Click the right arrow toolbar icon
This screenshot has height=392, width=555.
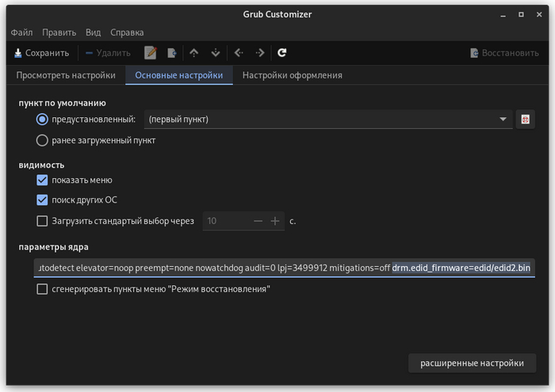pyautogui.click(x=259, y=53)
